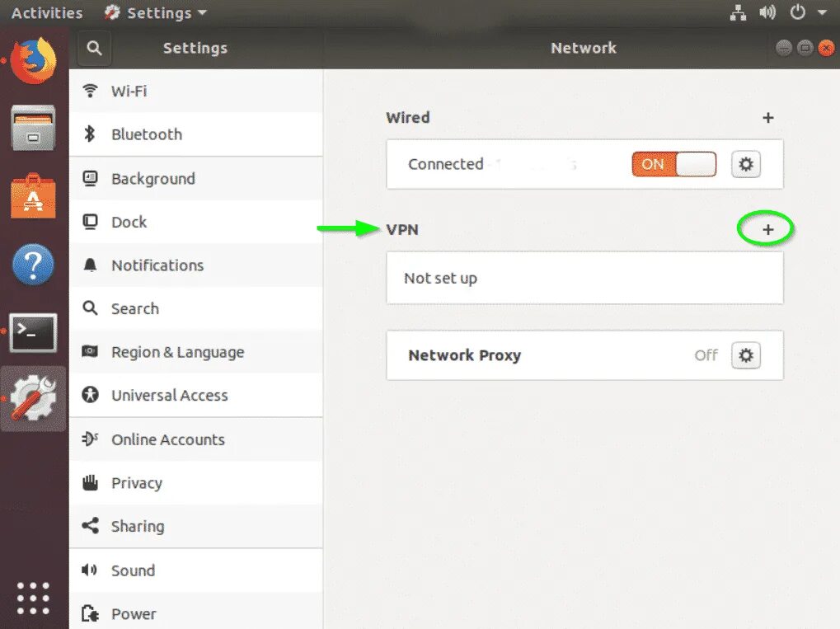Open the Help icon in dock
This screenshot has width=840, height=629.
[x=33, y=265]
